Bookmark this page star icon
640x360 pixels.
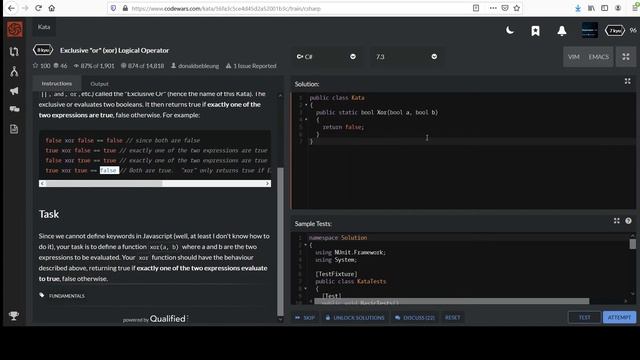pos(517,8)
